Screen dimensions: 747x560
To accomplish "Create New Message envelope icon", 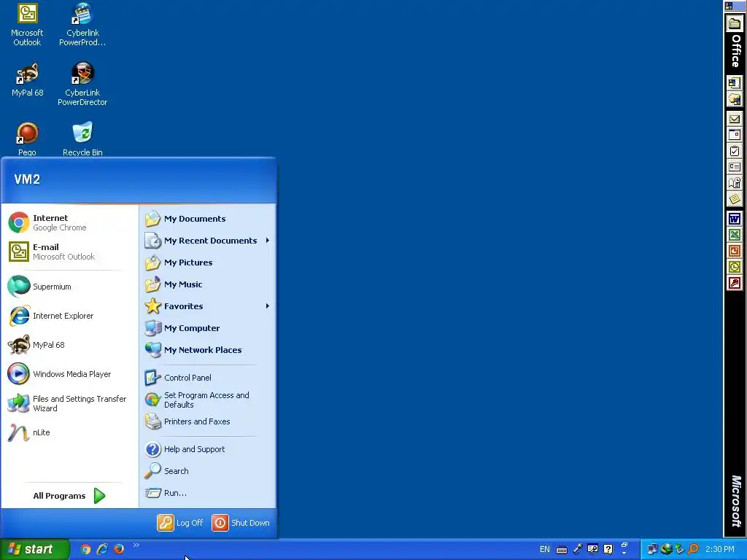I will click(x=734, y=119).
